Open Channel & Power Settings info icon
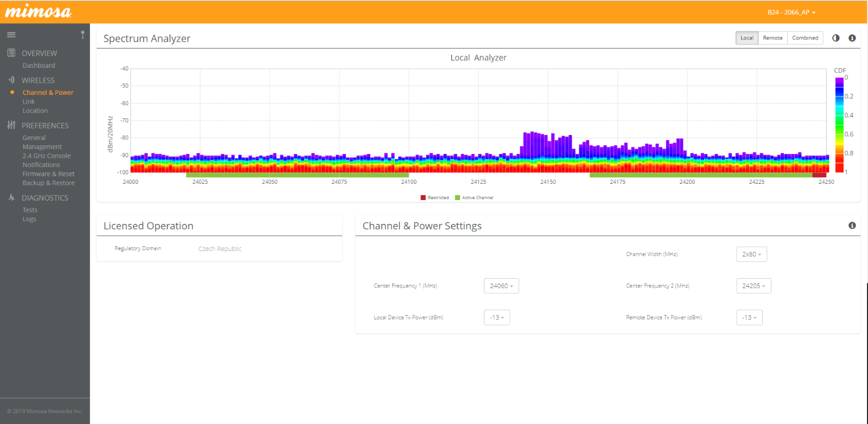Screen dimensions: 868x424 (x=852, y=226)
